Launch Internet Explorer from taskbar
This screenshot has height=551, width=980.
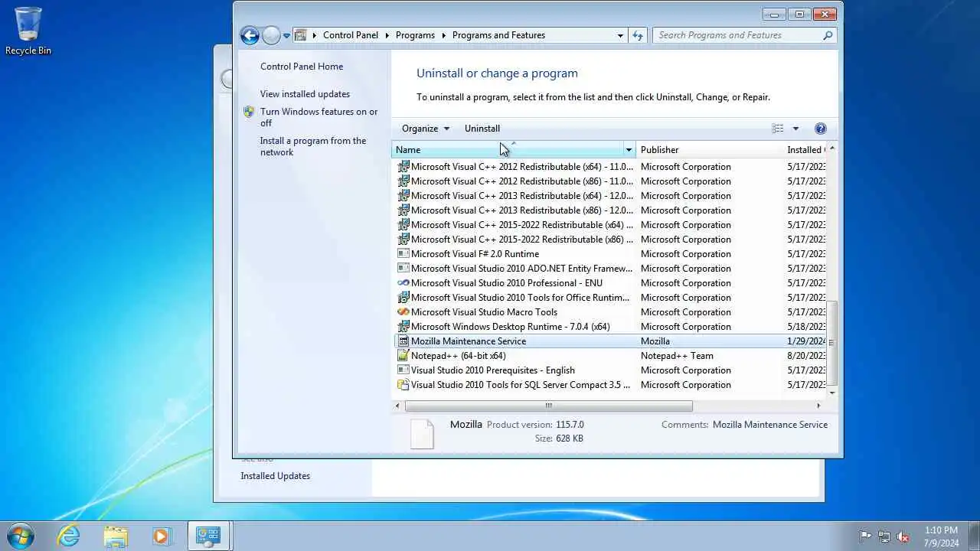coord(69,536)
